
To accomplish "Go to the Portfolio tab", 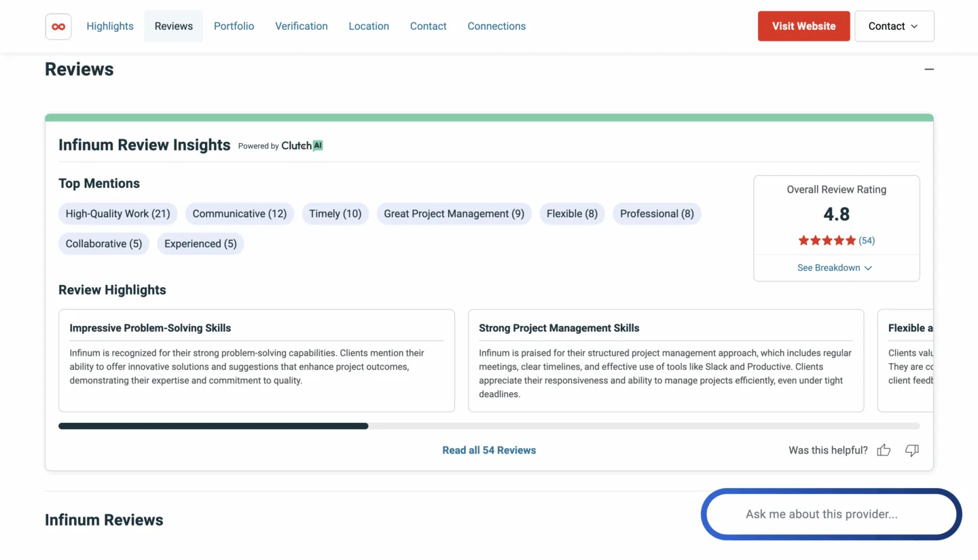I will pos(234,26).
